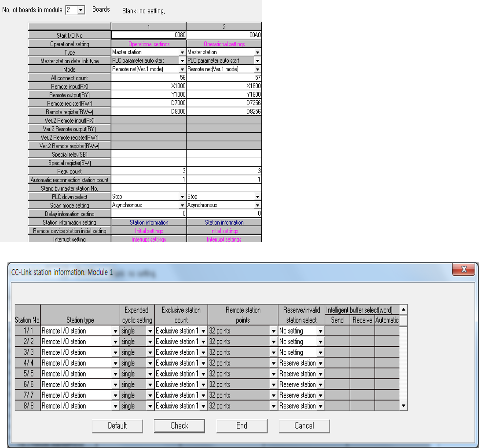The height and width of the screenshot is (448, 479).
Task: Expand Mode dropdown for board 2
Action: [x=258, y=69]
